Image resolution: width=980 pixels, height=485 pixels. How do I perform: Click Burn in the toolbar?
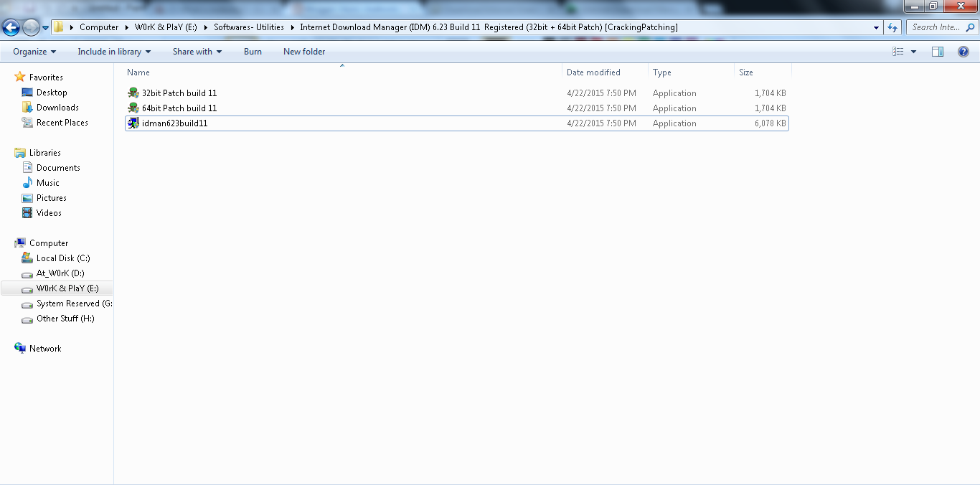point(253,52)
